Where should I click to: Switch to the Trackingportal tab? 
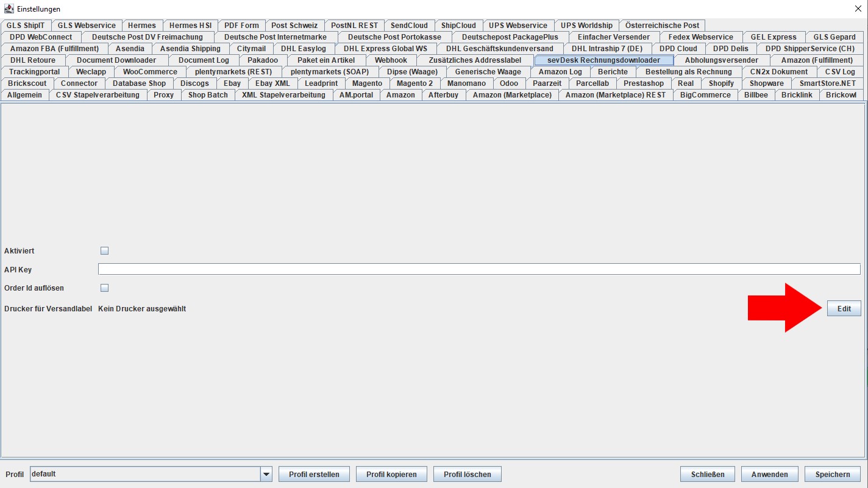point(34,72)
